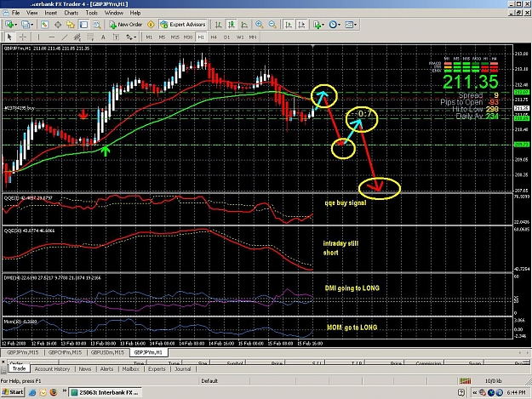This screenshot has height=399, width=532.
Task: Open the Mailbox terminal tab
Action: pyautogui.click(x=130, y=369)
